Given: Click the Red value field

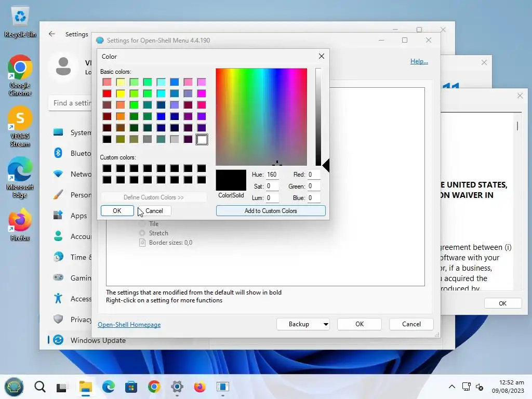Looking at the screenshot, I should point(314,175).
